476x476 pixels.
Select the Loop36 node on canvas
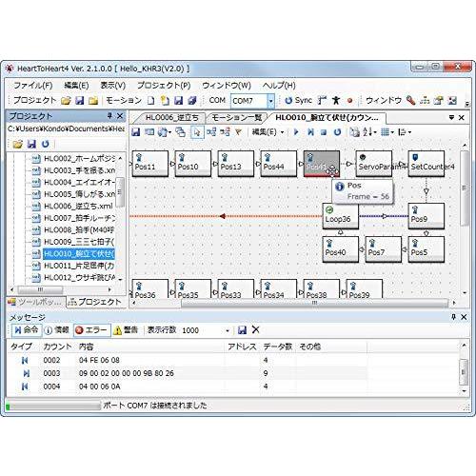click(340, 216)
